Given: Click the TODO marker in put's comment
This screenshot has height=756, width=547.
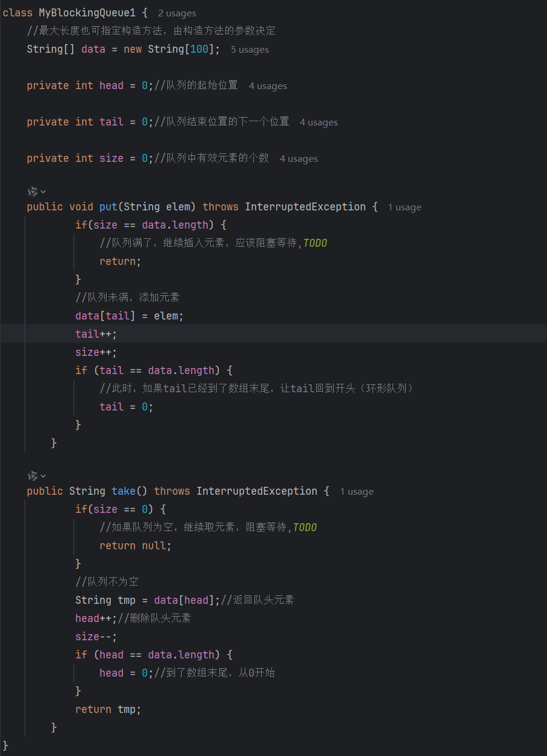Looking at the screenshot, I should coord(315,243).
